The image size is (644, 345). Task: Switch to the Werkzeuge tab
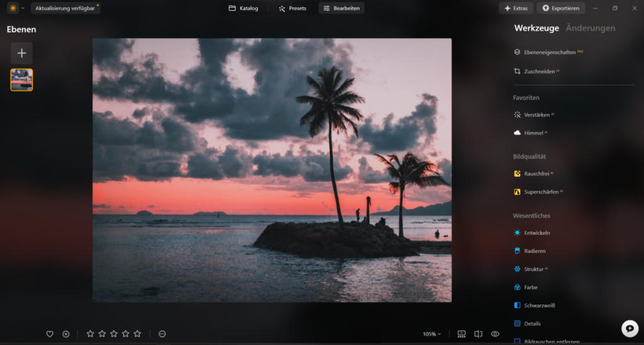coord(536,28)
